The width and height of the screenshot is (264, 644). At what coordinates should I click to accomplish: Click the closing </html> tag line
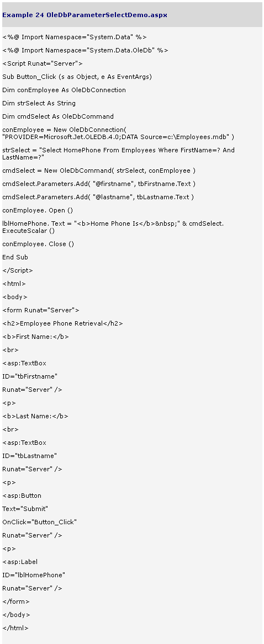[x=15, y=628]
